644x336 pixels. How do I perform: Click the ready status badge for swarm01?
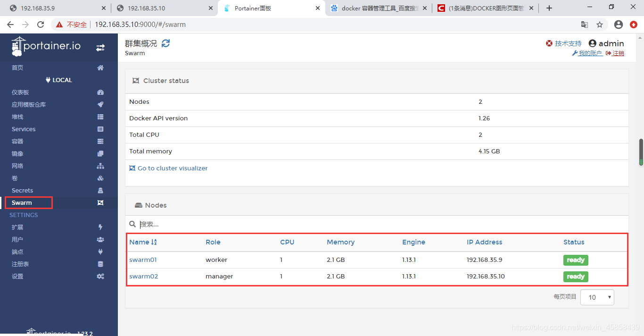(x=576, y=260)
